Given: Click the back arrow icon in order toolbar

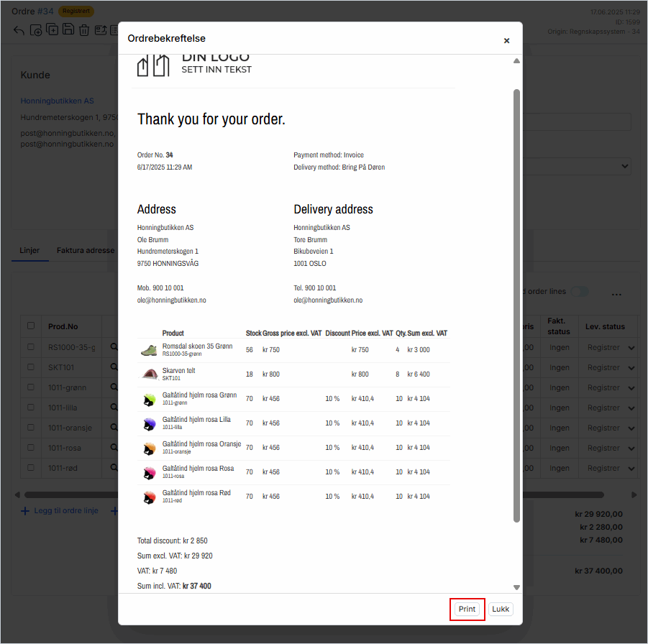Looking at the screenshot, I should (19, 30).
